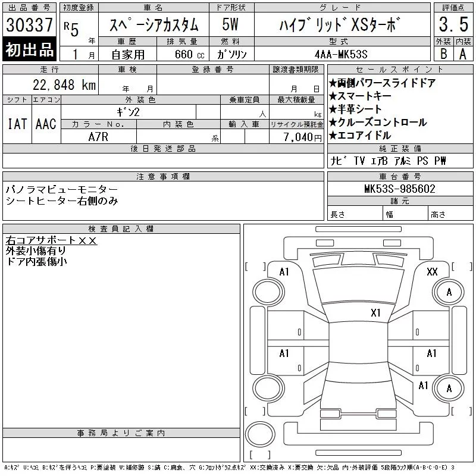The image size is (476, 476).
Task: Select the 注意事項欄 section header
Action: click(163, 176)
